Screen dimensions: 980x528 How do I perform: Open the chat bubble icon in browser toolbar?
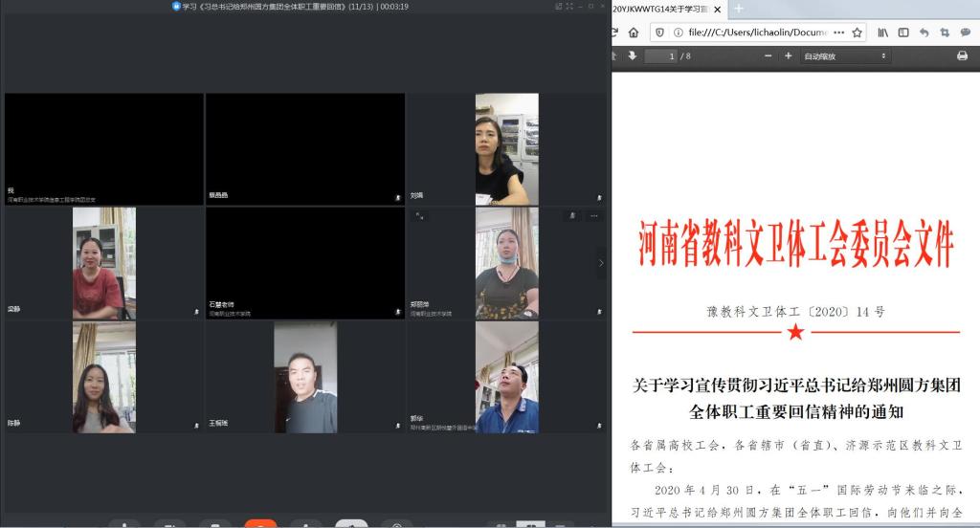[966, 33]
